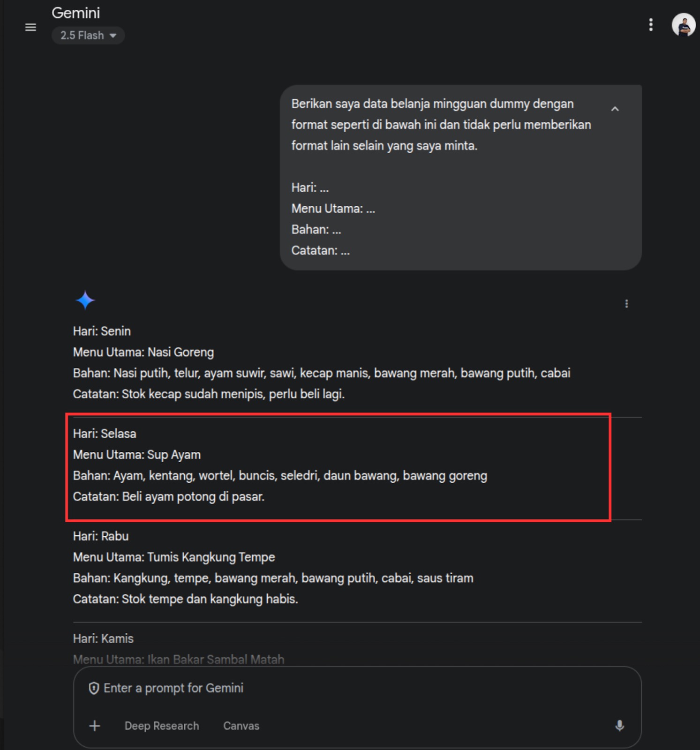Image resolution: width=700 pixels, height=750 pixels.
Task: Select the Deep Research option
Action: click(x=162, y=726)
